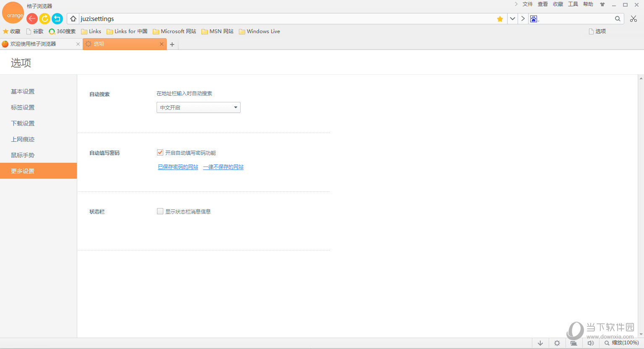Click the red back arrow button

point(32,18)
